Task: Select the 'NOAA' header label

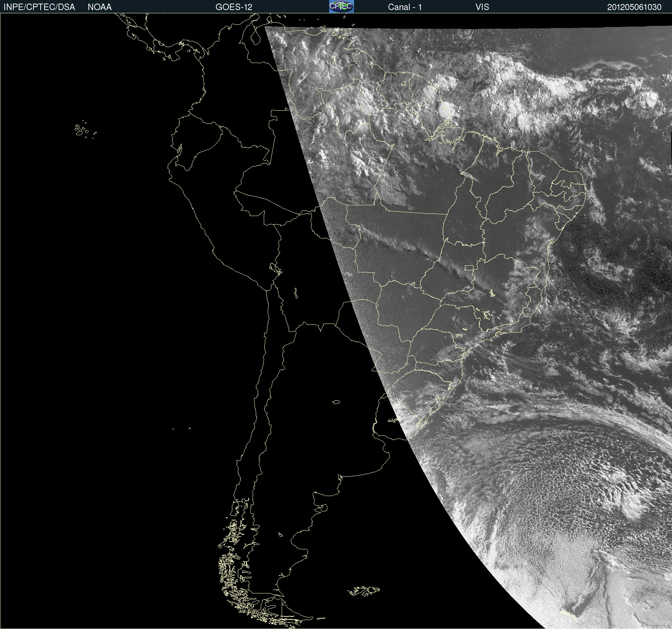Action: click(x=100, y=7)
